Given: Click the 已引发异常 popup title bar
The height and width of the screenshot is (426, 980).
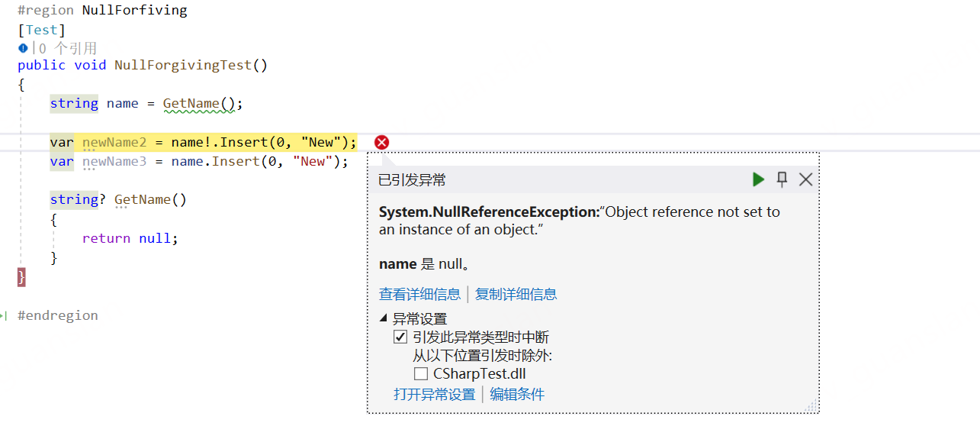Looking at the screenshot, I should [534, 180].
